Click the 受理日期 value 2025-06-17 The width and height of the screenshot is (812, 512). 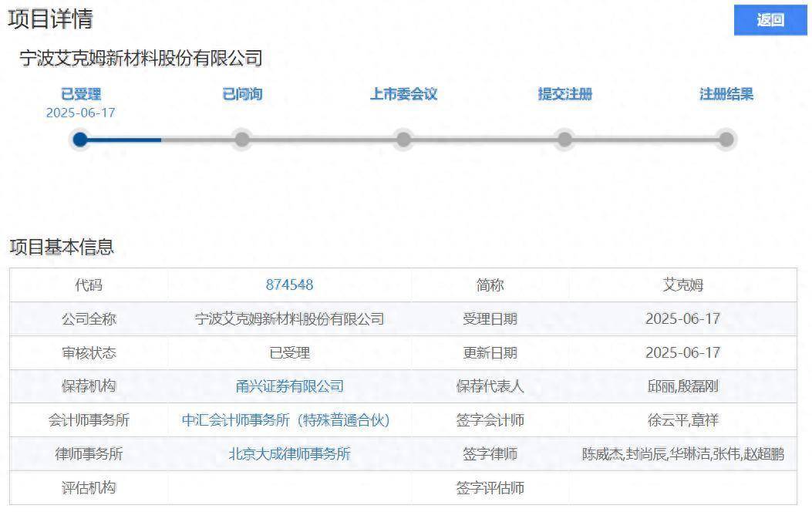click(683, 319)
